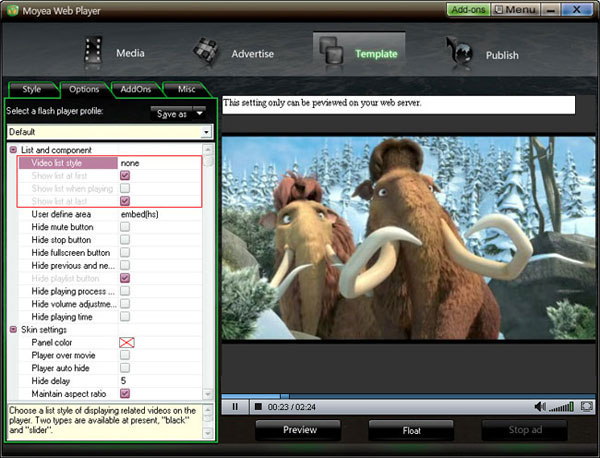Toggle Hide playing process checkbox
This screenshot has width=600, height=458.
tap(125, 291)
